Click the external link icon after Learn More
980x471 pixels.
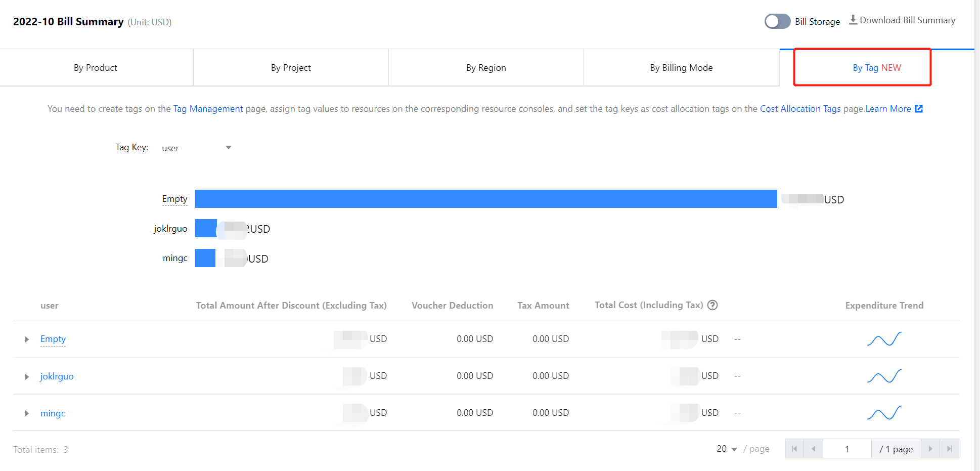919,109
